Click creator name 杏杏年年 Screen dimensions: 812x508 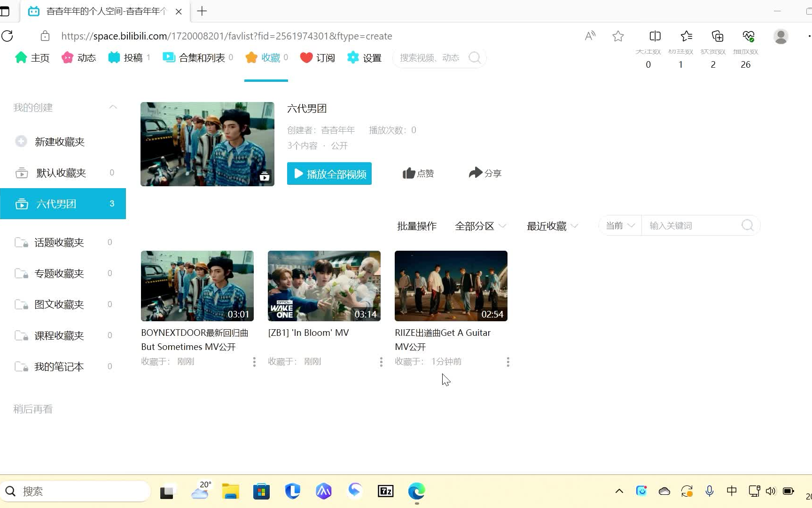coord(338,130)
